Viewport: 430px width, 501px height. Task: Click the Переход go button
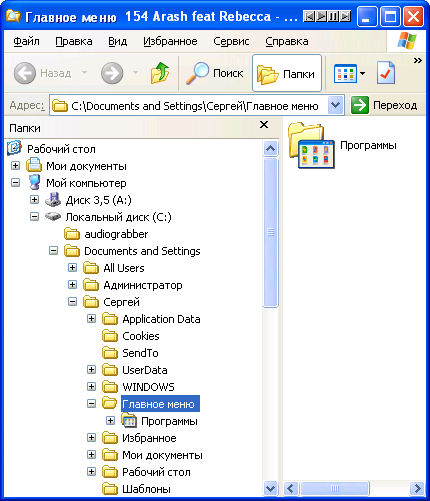(x=384, y=105)
